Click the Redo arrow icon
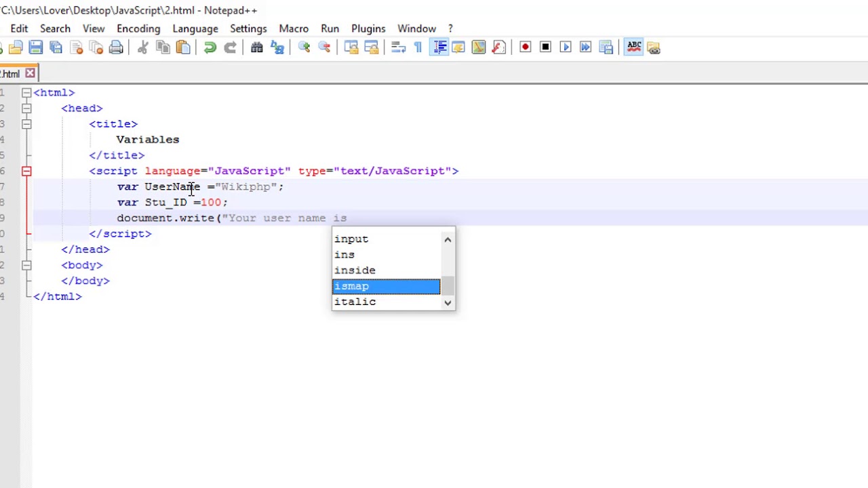The height and width of the screenshot is (488, 868). [x=231, y=47]
